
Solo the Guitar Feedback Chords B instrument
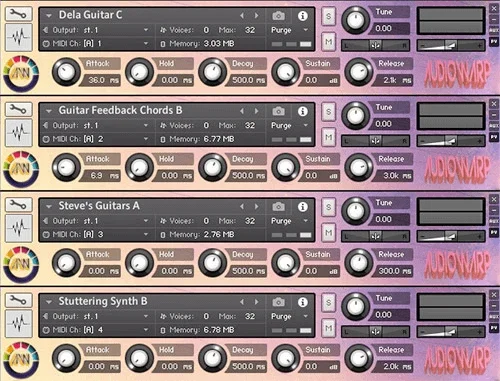pos(329,112)
